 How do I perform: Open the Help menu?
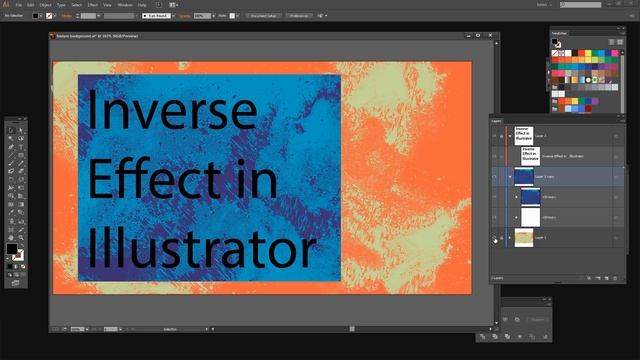pyautogui.click(x=142, y=5)
